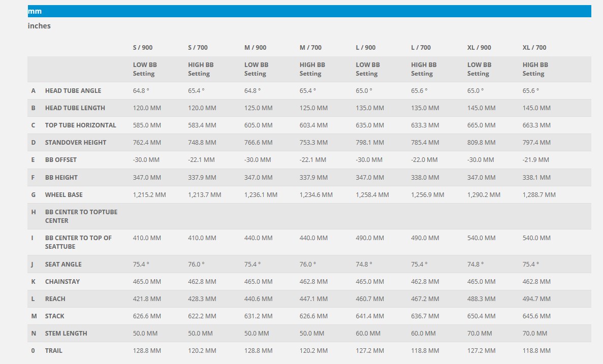This screenshot has width=603, height=364.
Task: Click the WHEEL BASE row label
Action: click(64, 195)
